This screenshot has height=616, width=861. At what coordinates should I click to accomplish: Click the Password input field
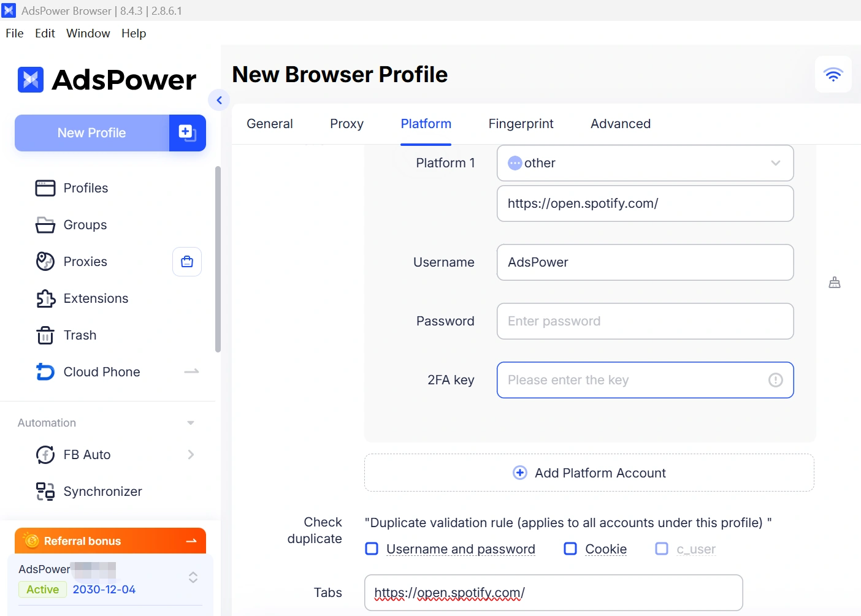(645, 321)
